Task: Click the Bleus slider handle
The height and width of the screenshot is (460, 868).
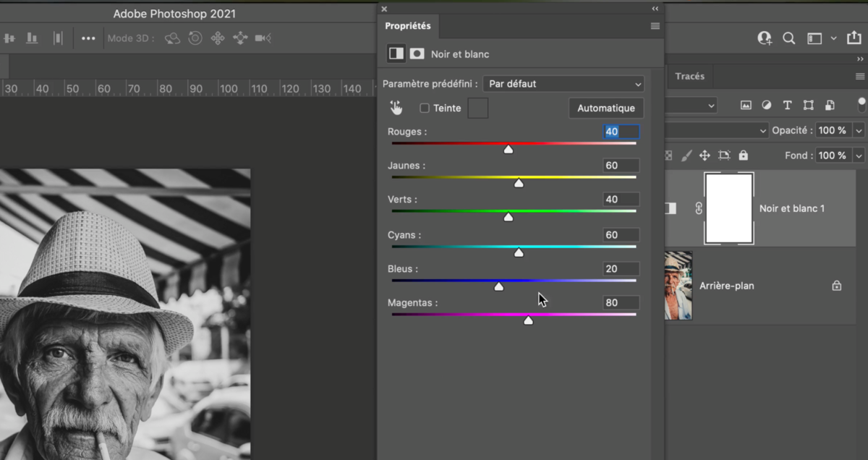Action: tap(498, 286)
